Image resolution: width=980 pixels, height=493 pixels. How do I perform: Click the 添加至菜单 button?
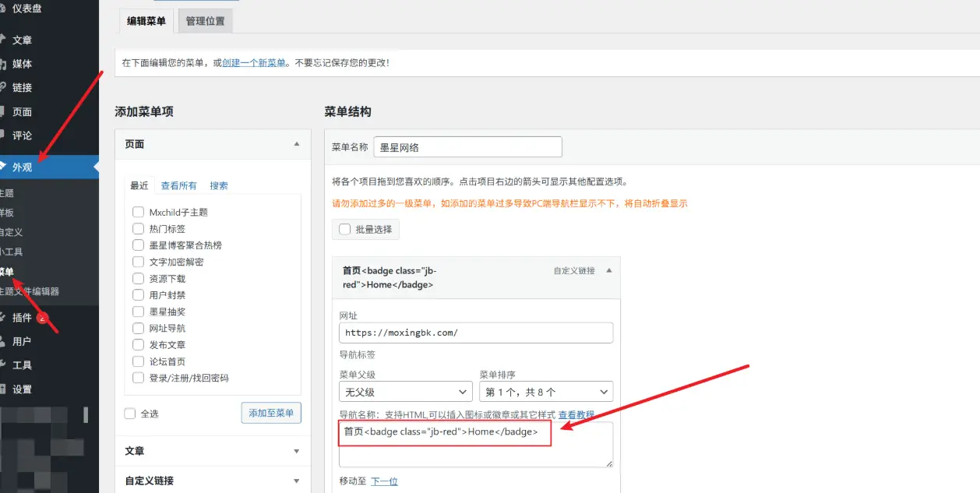[x=270, y=413]
